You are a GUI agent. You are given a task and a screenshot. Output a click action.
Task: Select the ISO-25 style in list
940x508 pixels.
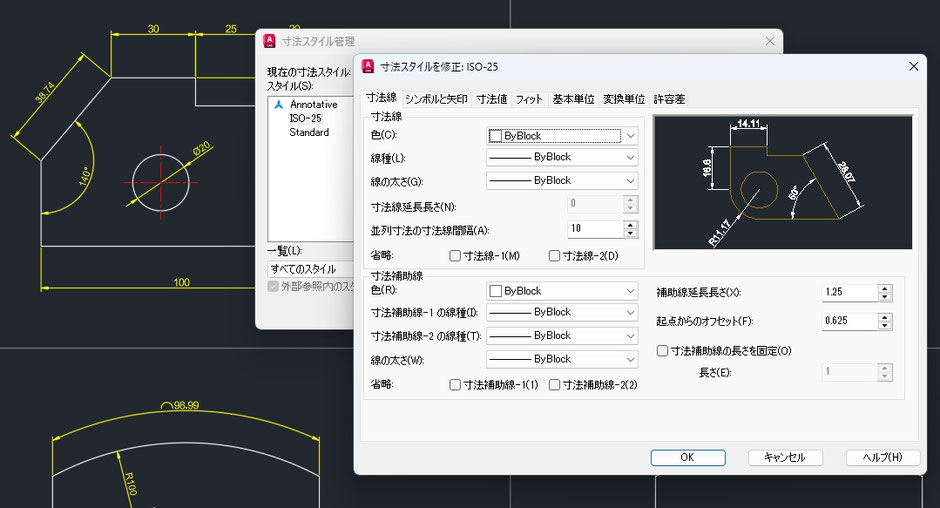pyautogui.click(x=305, y=118)
